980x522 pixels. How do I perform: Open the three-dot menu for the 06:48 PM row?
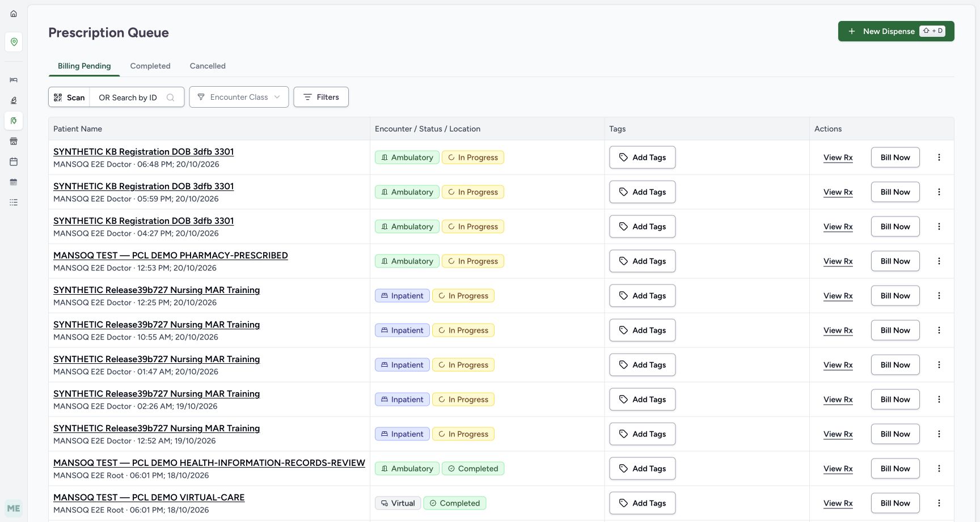pyautogui.click(x=939, y=158)
